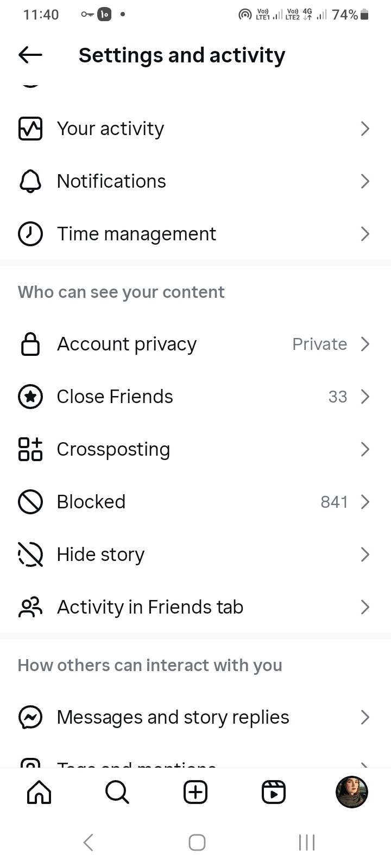Open Messages and story replies
The height and width of the screenshot is (868, 391).
pyautogui.click(x=173, y=717)
